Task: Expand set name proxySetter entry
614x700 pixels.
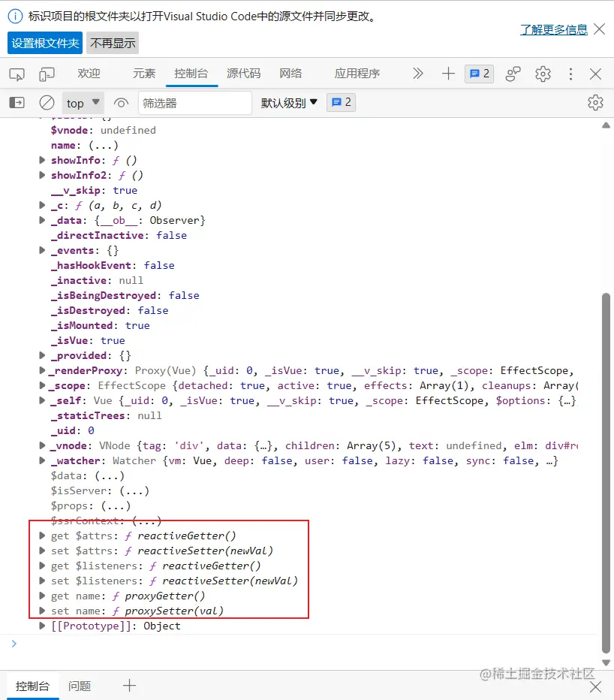Action: 42,611
